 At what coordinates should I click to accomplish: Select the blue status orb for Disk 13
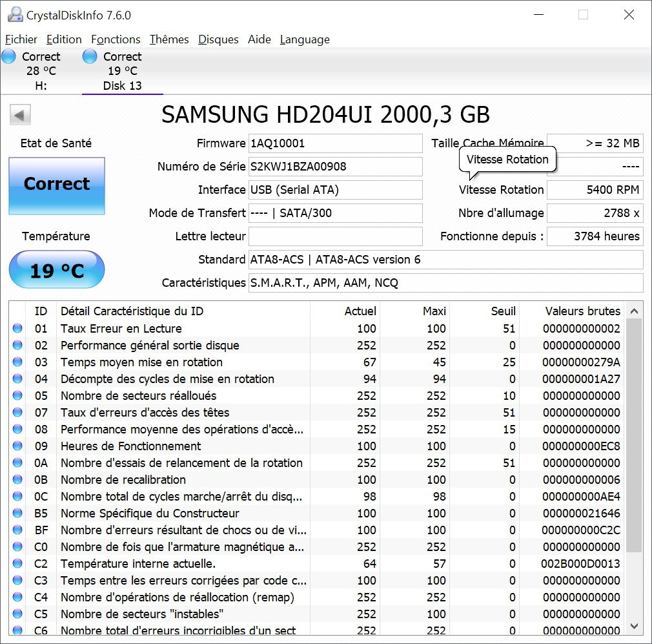(x=89, y=57)
